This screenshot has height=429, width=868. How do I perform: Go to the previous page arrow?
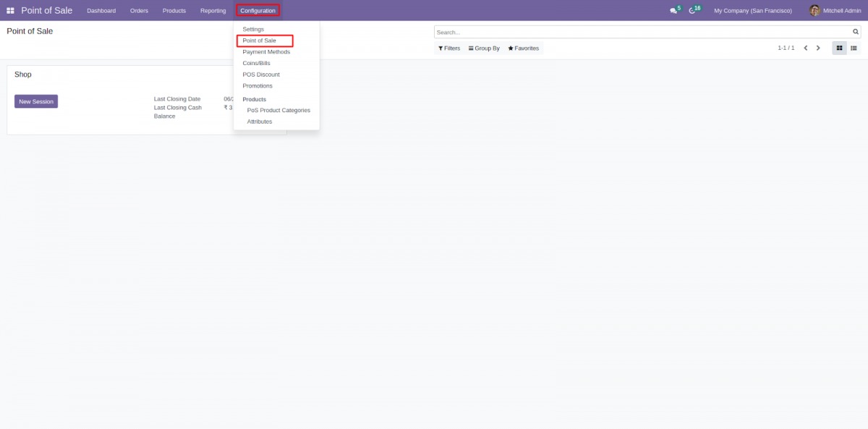(806, 48)
